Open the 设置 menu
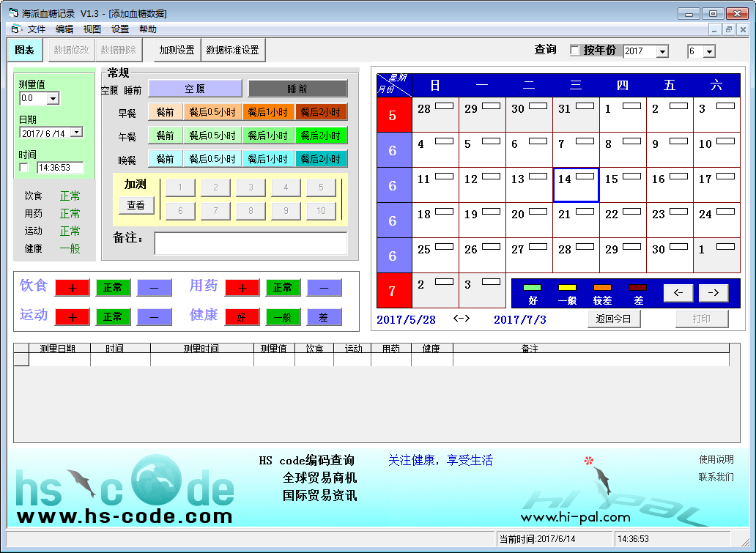 (x=119, y=29)
